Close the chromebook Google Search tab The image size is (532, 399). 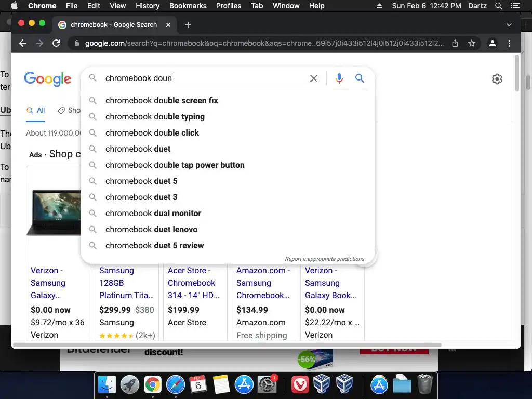point(168,25)
